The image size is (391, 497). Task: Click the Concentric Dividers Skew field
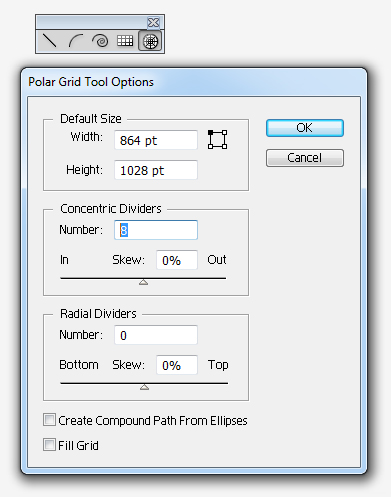coord(177,260)
